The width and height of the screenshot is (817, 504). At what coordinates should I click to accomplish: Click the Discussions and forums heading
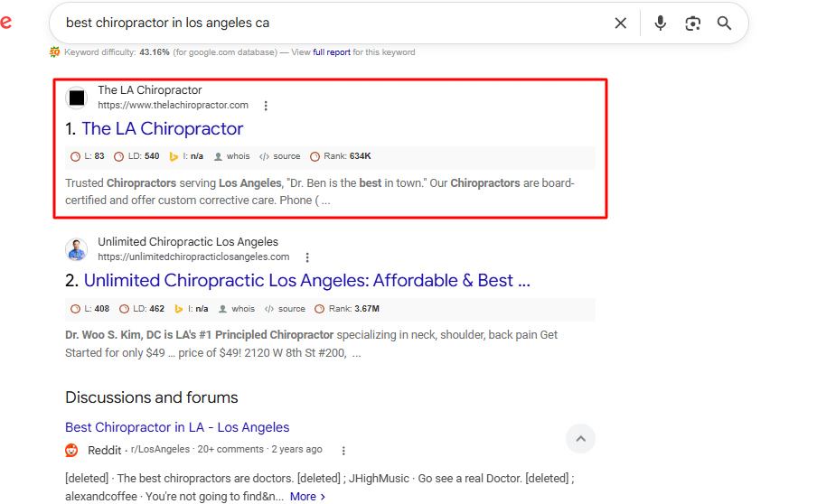pyautogui.click(x=152, y=397)
